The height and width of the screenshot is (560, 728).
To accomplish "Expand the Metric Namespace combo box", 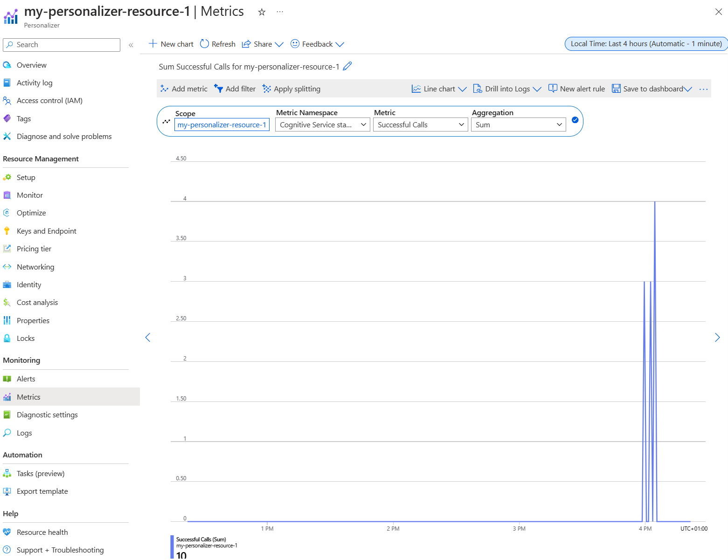I will (323, 125).
